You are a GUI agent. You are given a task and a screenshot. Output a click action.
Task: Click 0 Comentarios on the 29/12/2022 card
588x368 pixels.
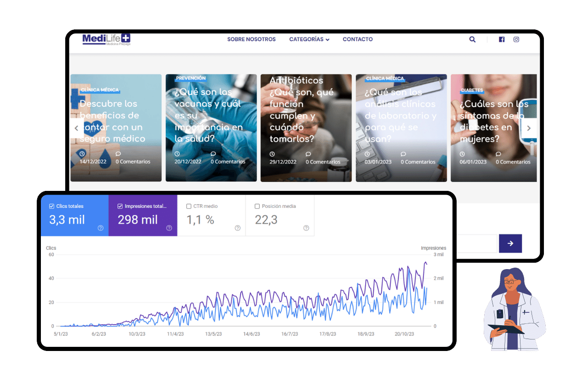click(323, 162)
